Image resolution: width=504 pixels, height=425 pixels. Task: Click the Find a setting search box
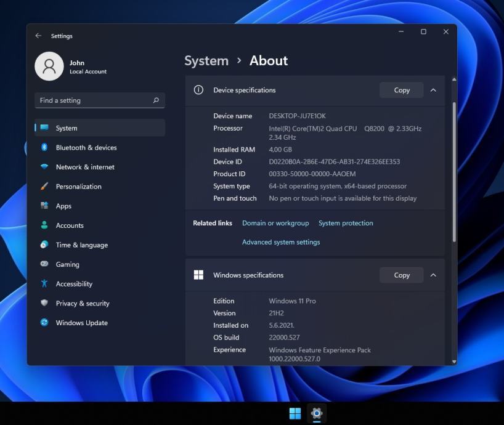click(x=92, y=100)
